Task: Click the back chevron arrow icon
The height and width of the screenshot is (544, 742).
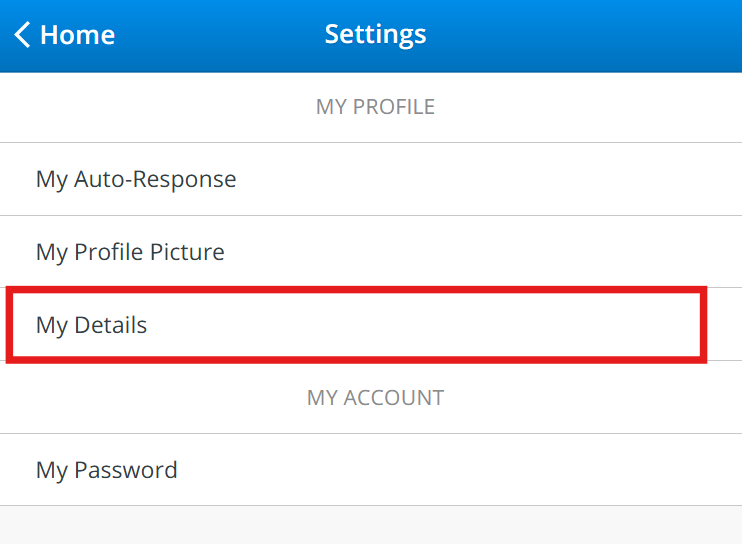Action: point(22,35)
